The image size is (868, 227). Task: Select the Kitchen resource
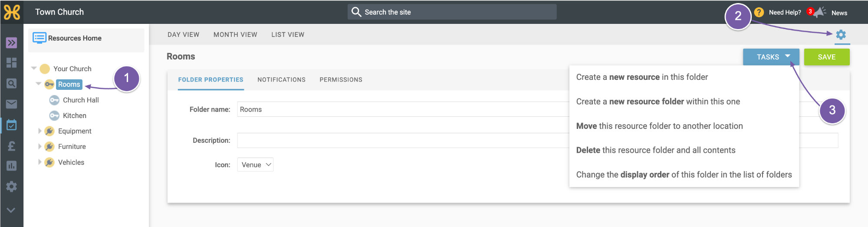tap(75, 115)
